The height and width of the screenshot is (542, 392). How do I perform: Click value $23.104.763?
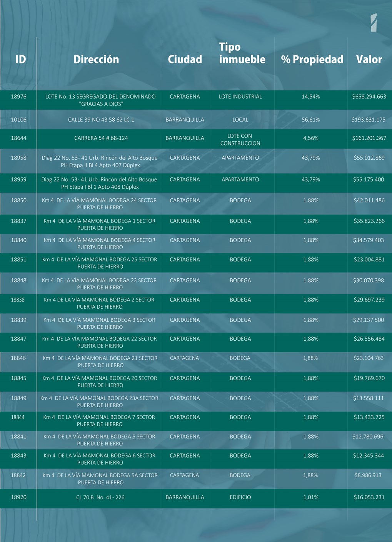(369, 358)
